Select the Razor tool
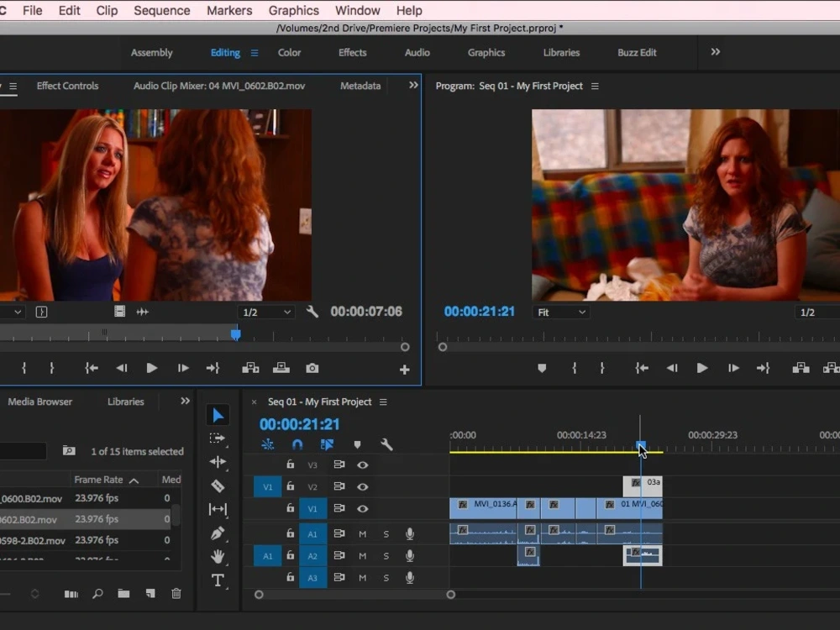This screenshot has width=840, height=630. [218, 486]
